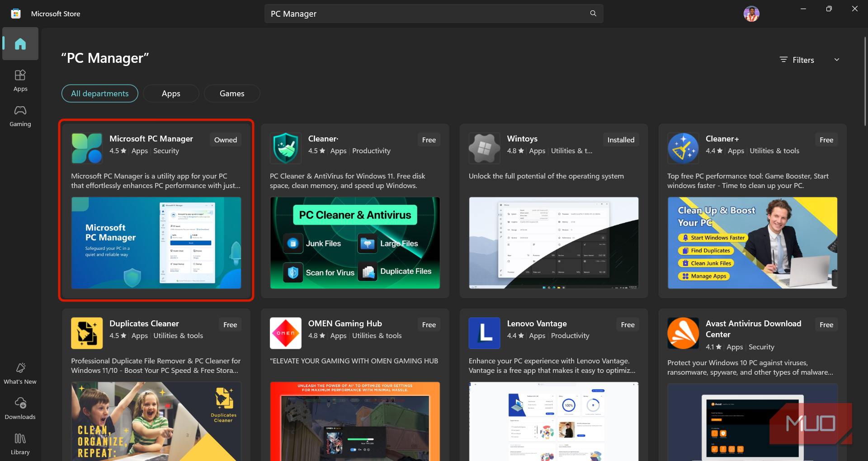Open the Microsoft PC Manager title
The height and width of the screenshot is (461, 868).
click(151, 139)
